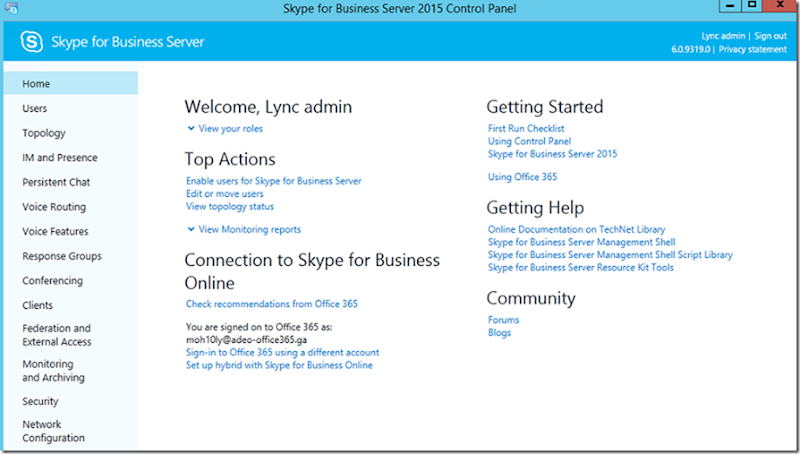
Task: Open Voice Features page
Action: tap(55, 232)
